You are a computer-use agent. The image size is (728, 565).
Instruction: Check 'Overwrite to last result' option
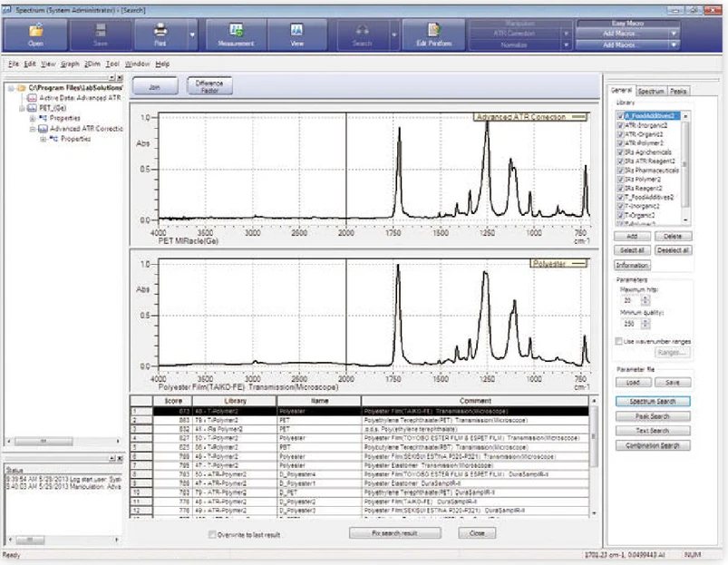point(212,534)
